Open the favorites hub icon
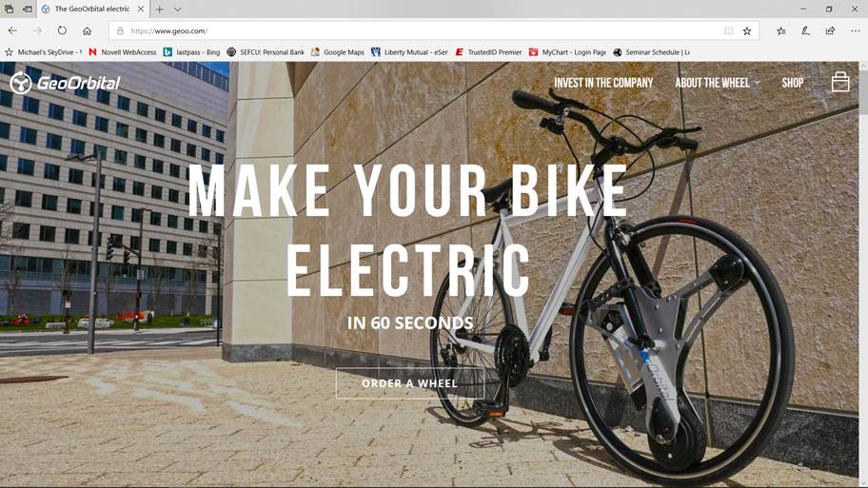This screenshot has height=488, width=868. pos(780,31)
